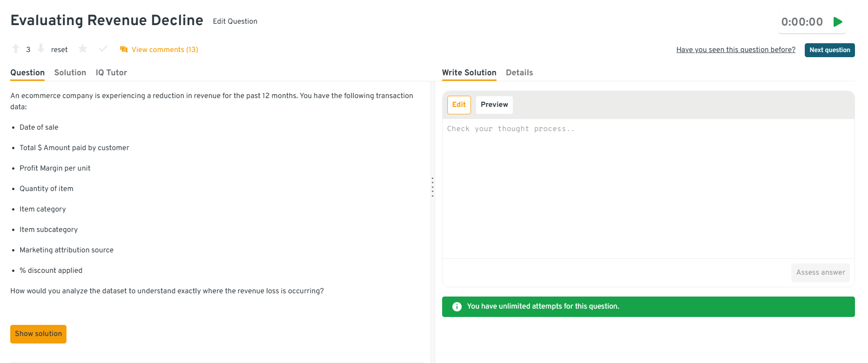The width and height of the screenshot is (868, 363).
Task: Select the Write Solution tab
Action: [x=469, y=73]
